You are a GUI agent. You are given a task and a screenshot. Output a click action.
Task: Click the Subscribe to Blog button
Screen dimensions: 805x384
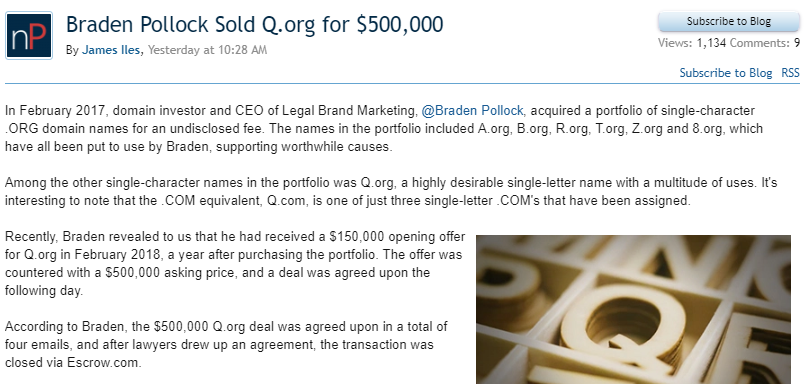click(x=729, y=22)
